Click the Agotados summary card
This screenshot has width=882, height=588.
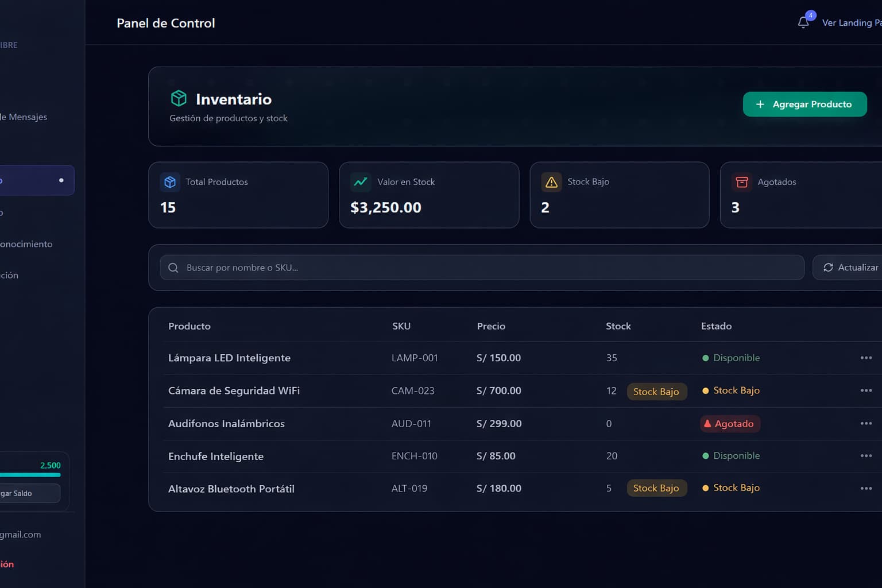(x=801, y=195)
